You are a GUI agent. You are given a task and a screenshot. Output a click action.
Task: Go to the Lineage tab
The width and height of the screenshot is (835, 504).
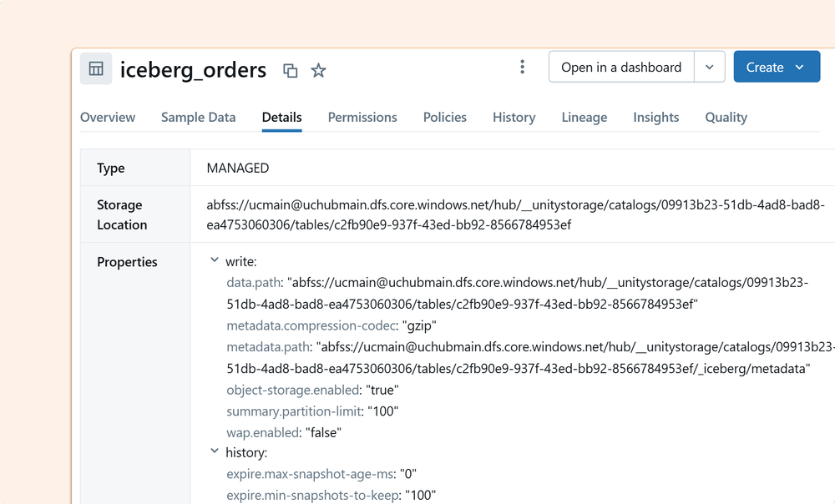click(584, 118)
